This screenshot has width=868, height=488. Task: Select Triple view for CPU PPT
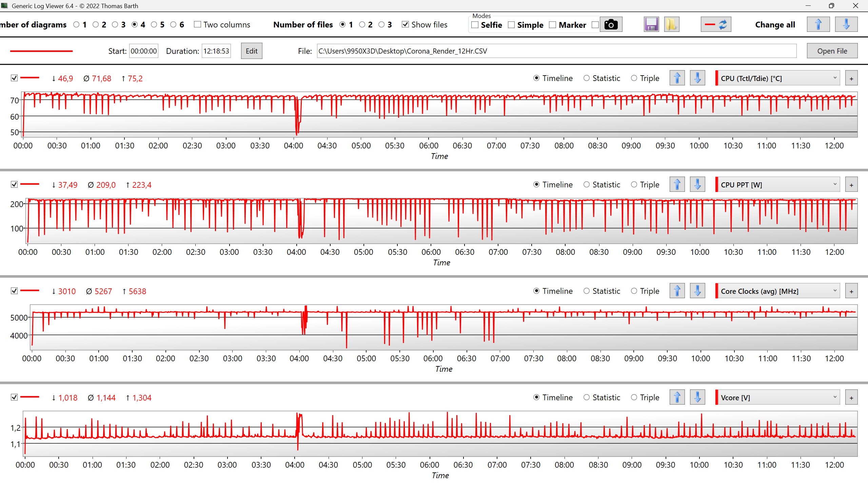click(634, 185)
